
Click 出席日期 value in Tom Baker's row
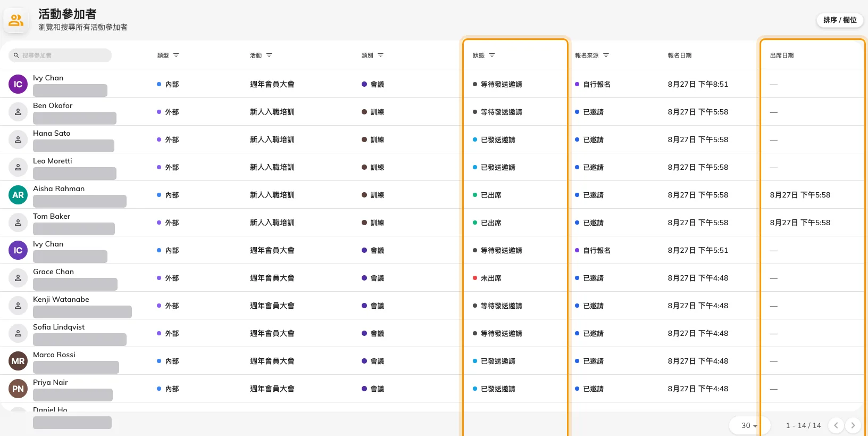coord(800,223)
